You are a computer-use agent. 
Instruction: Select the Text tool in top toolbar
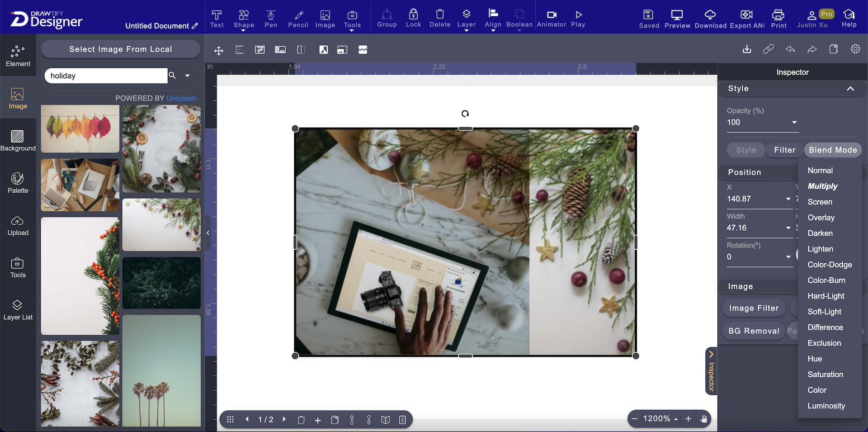click(217, 19)
